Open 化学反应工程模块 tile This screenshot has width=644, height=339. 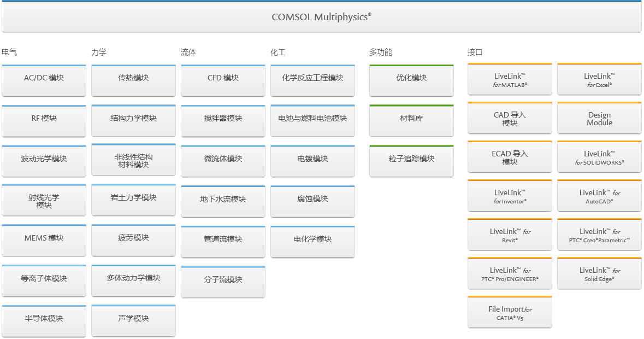312,78
